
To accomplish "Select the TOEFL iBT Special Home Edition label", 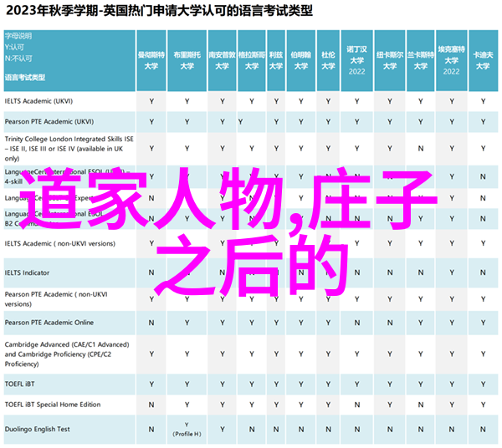I will click(x=53, y=405).
